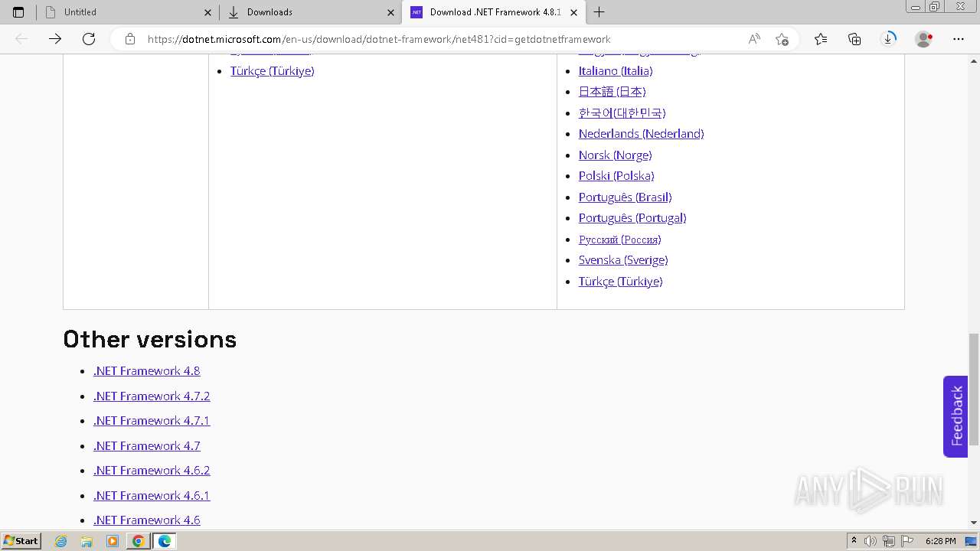
Task: Open the media player taskbar icon
Action: [113, 541]
